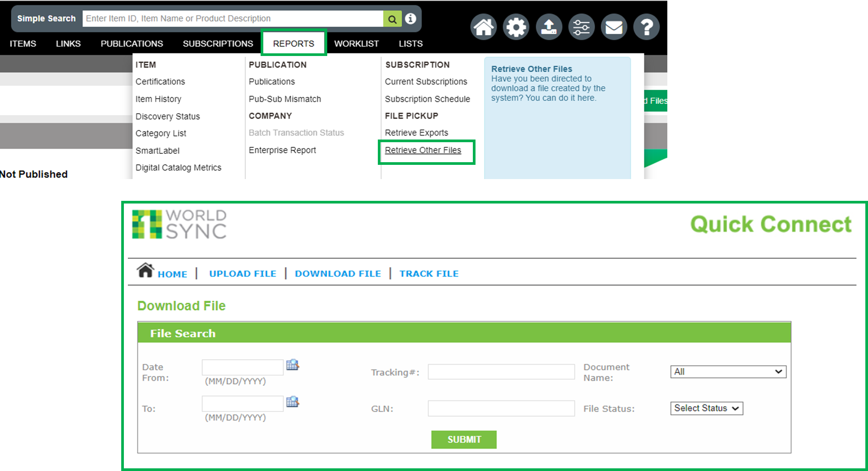
Task: Open the preferences sliders icon
Action: (x=581, y=27)
